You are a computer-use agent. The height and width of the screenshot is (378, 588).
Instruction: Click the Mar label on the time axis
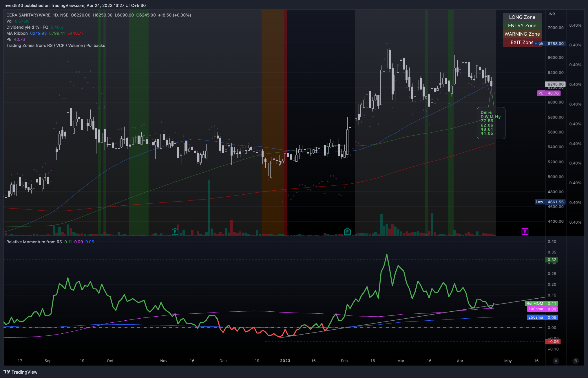(x=401, y=361)
